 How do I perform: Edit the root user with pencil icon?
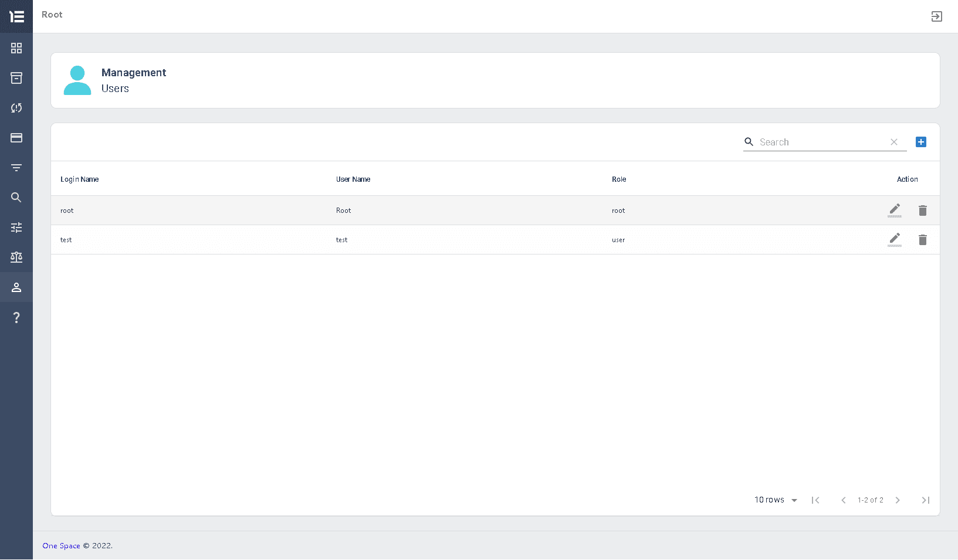click(895, 210)
